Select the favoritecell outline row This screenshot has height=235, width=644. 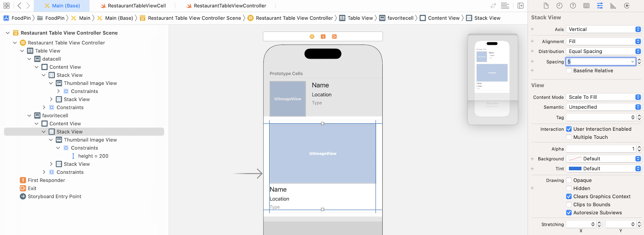point(55,116)
